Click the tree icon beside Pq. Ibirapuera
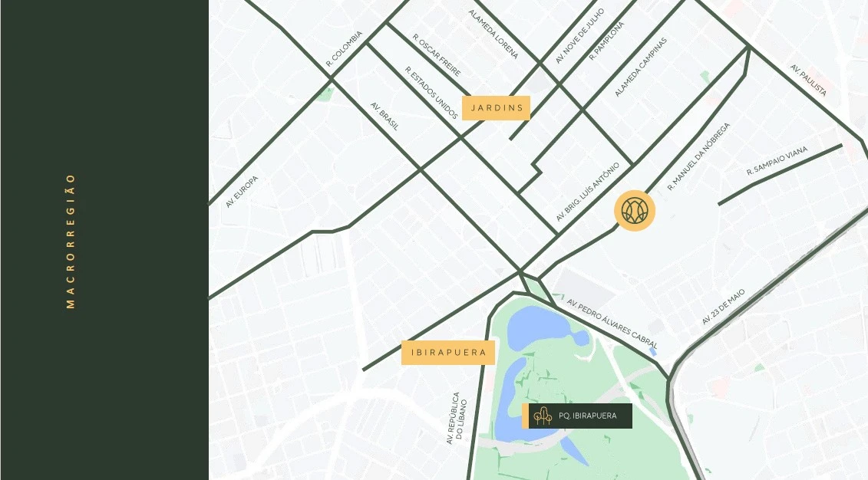This screenshot has width=868, height=480. click(x=543, y=416)
